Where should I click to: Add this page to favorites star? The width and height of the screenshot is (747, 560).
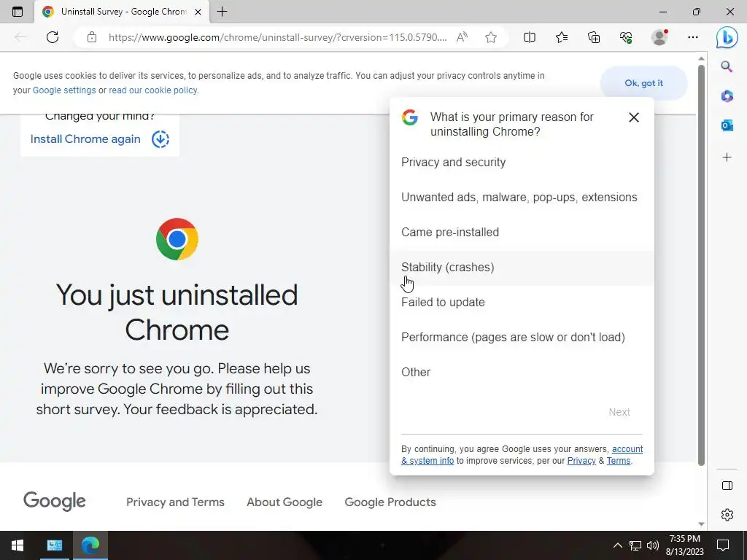(491, 37)
